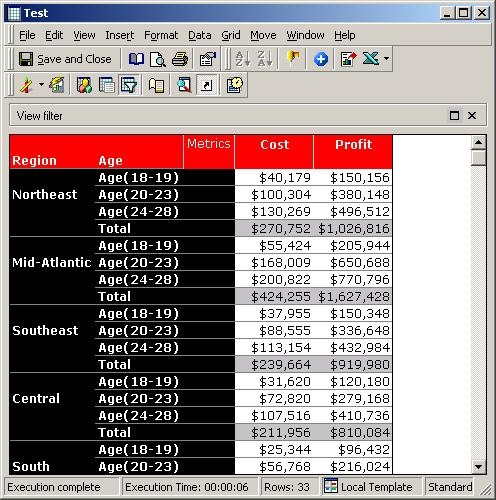Open the Edit menu
Screen dimensions: 496x500
pos(54,35)
